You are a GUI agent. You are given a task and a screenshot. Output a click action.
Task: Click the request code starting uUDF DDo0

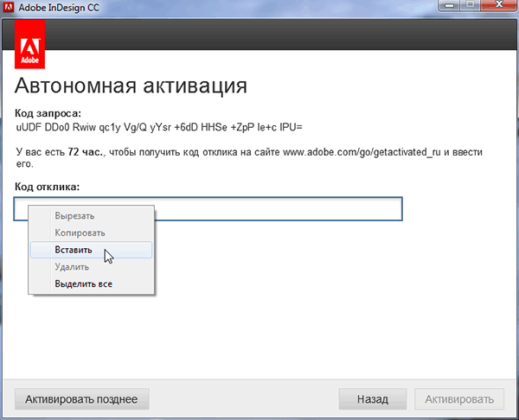159,127
